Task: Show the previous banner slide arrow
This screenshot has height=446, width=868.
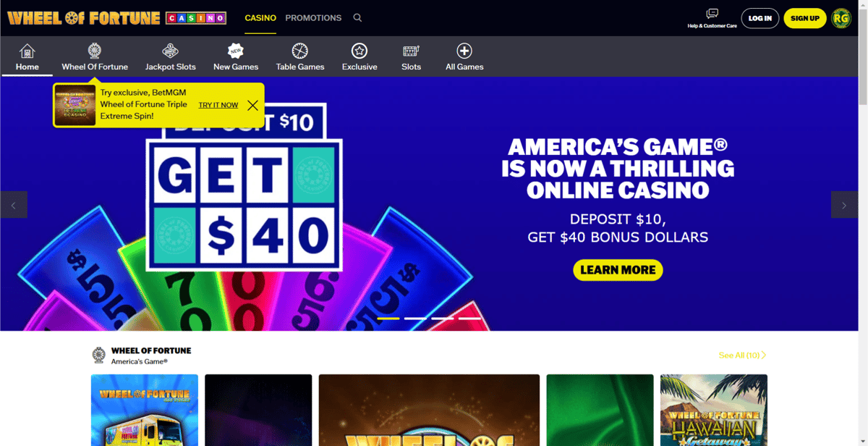Action: [x=14, y=205]
